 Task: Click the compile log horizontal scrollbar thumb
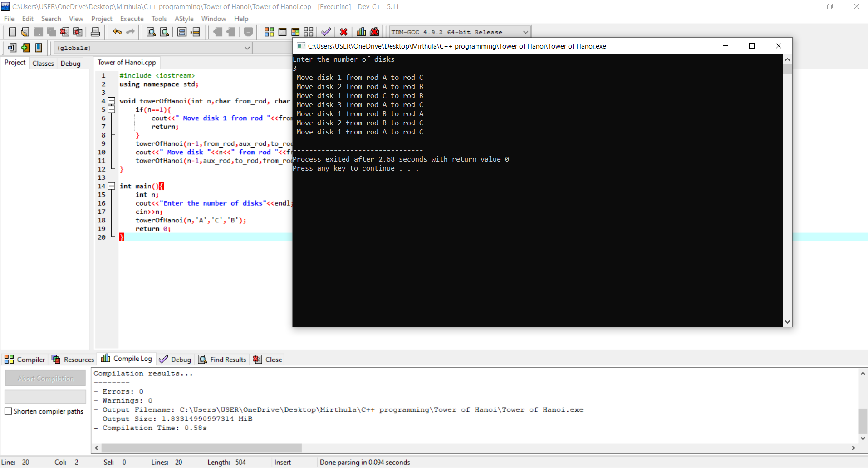[x=201, y=448]
